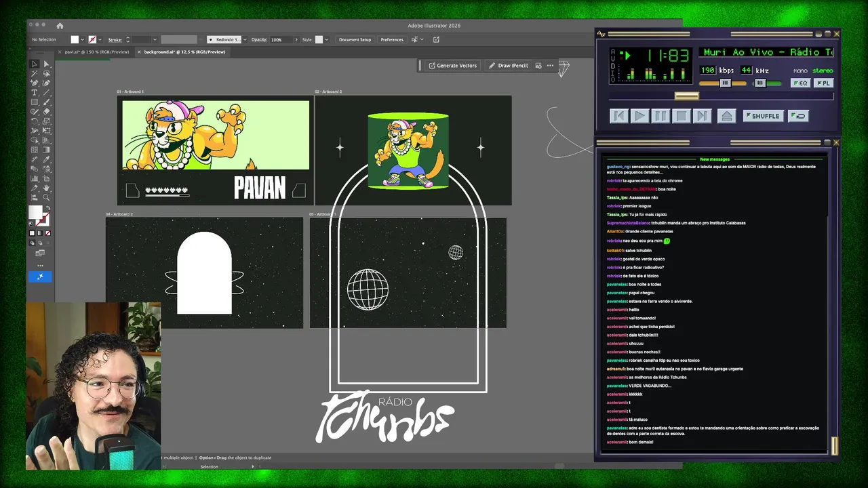
Task: Select the Hand tool
Action: click(47, 187)
